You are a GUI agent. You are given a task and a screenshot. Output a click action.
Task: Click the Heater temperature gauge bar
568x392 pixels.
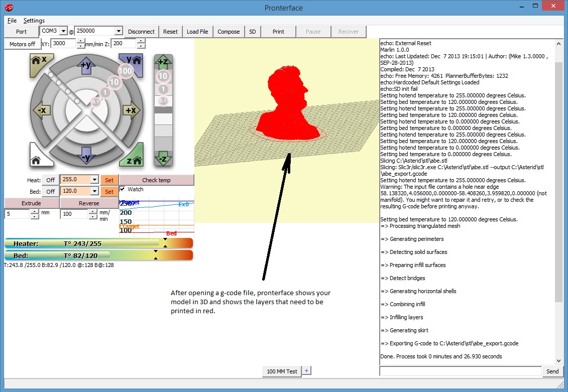click(x=98, y=243)
